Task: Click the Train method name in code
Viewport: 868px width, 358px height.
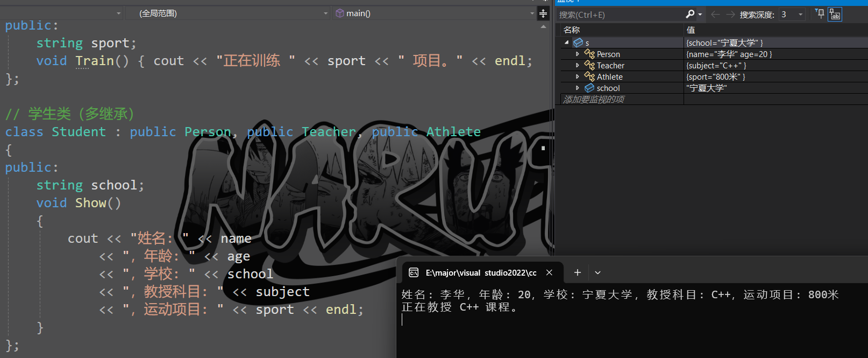Action: pyautogui.click(x=95, y=61)
